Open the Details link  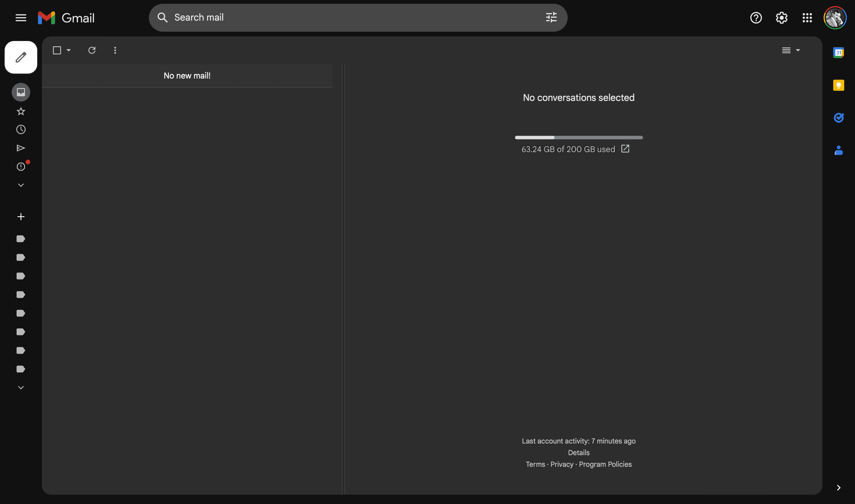(x=579, y=453)
